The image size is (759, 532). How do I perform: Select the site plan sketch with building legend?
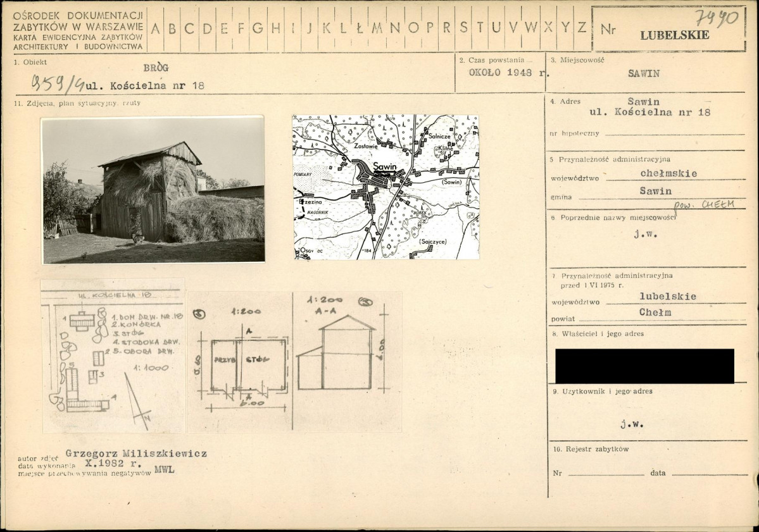113,357
